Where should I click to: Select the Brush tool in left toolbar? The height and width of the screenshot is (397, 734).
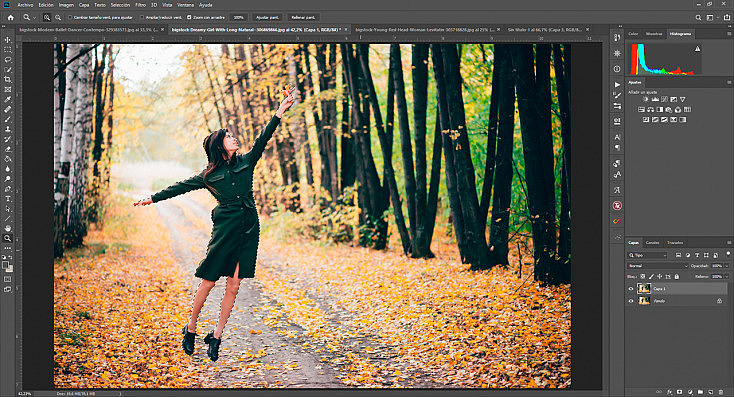(x=7, y=119)
